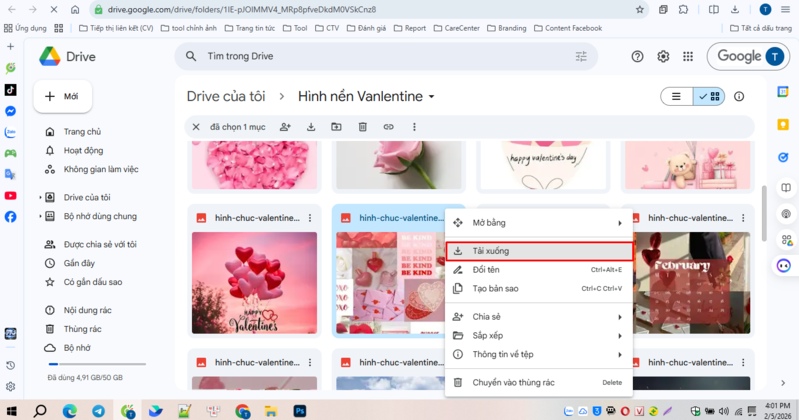Click the share person-plus icon in selection toolbar
The image size is (799, 420).
(x=285, y=127)
